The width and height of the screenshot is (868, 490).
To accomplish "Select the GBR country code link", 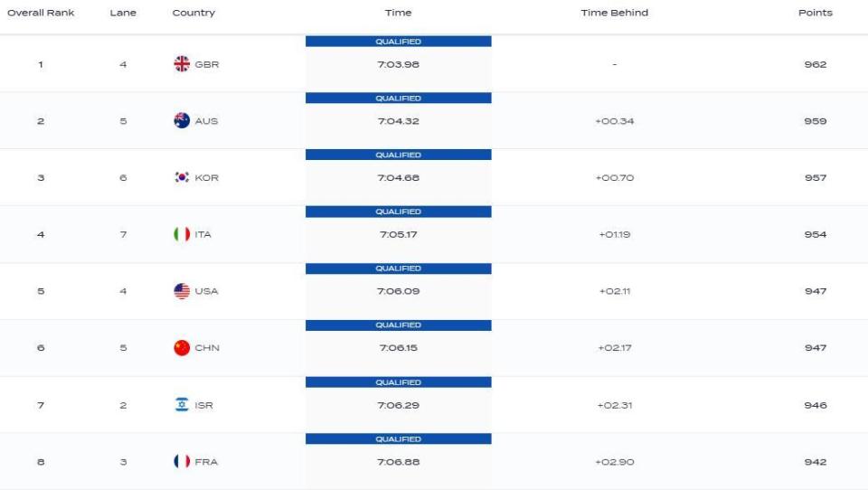I will [x=207, y=64].
